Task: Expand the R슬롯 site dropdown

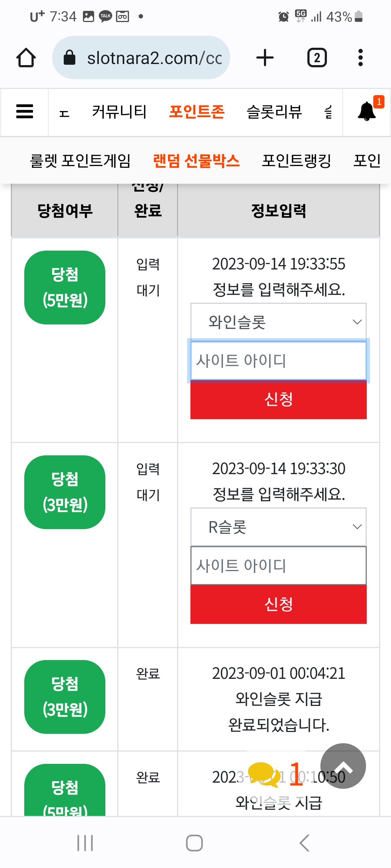Action: click(x=278, y=527)
